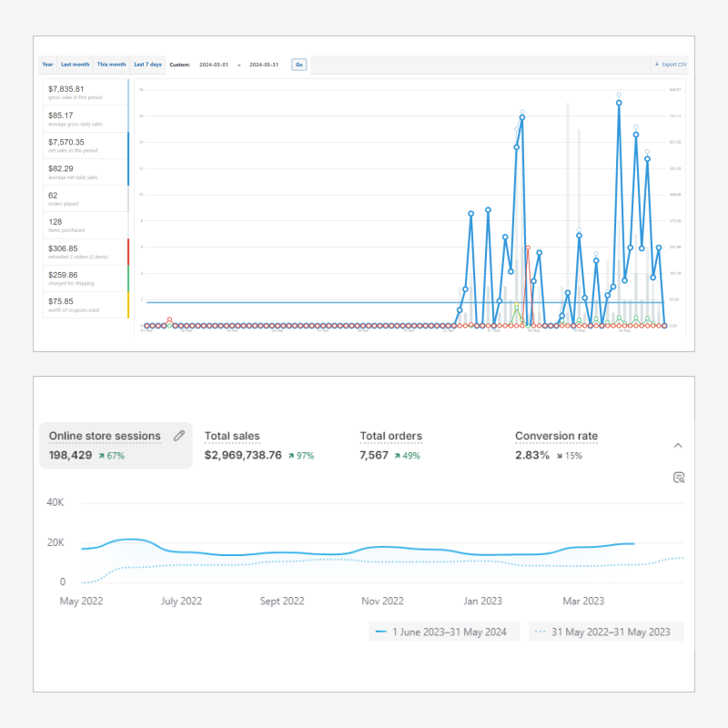Click the yellow coupons used legend entry
The image size is (728, 728).
coord(85,304)
